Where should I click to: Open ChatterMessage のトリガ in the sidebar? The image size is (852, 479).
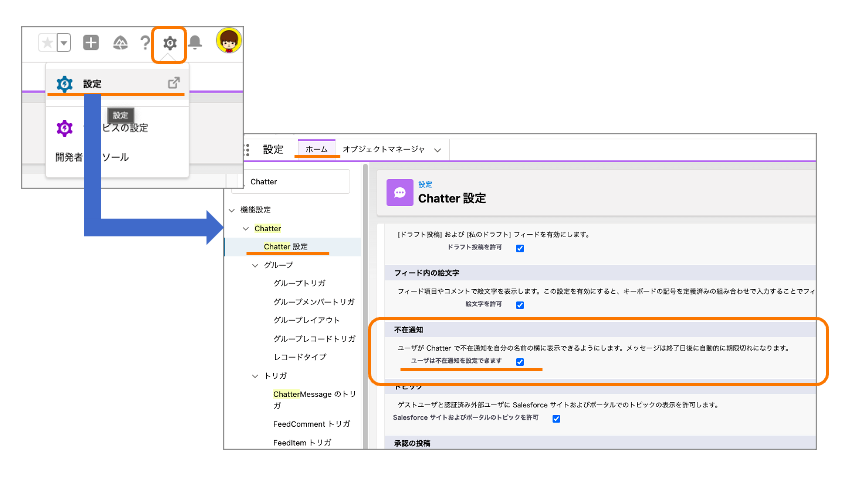(315, 399)
